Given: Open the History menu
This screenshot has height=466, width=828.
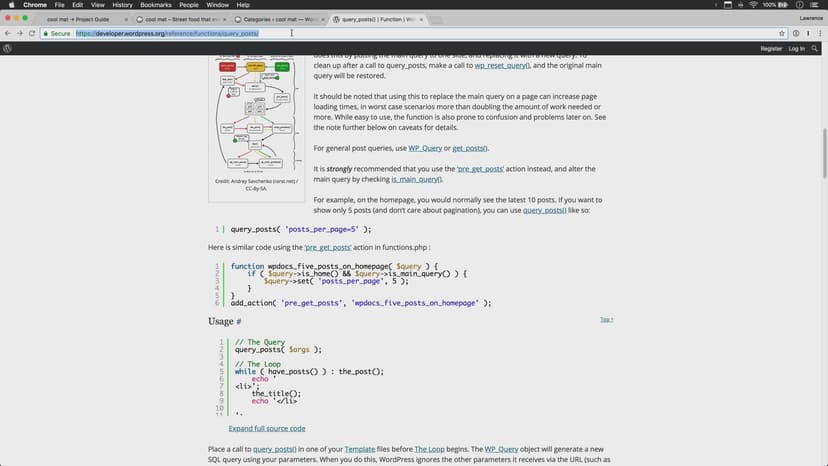Looking at the screenshot, I should [x=122, y=5].
